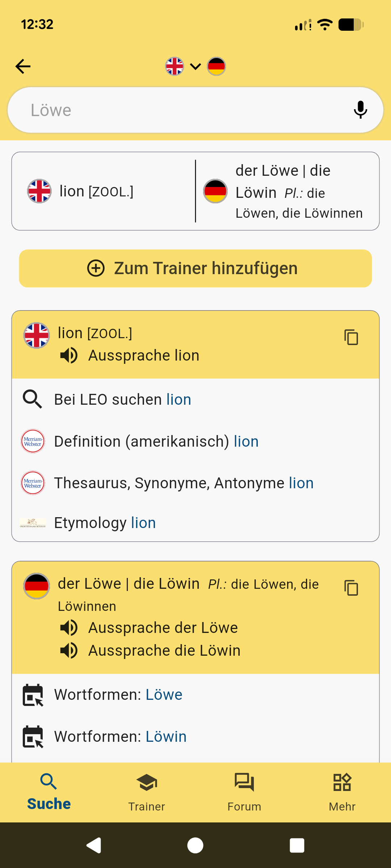This screenshot has height=868, width=391.
Task: Activate the microphone voice search
Action: (x=360, y=110)
